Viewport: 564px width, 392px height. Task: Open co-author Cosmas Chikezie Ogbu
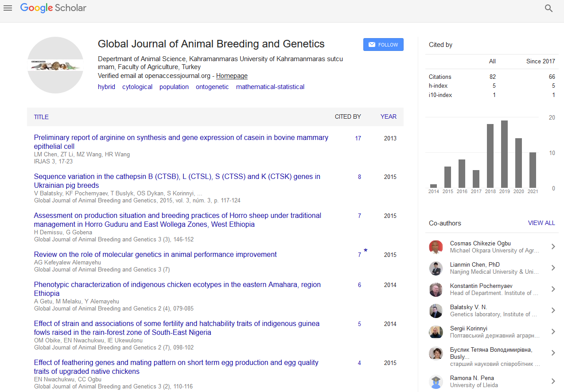[x=480, y=243]
